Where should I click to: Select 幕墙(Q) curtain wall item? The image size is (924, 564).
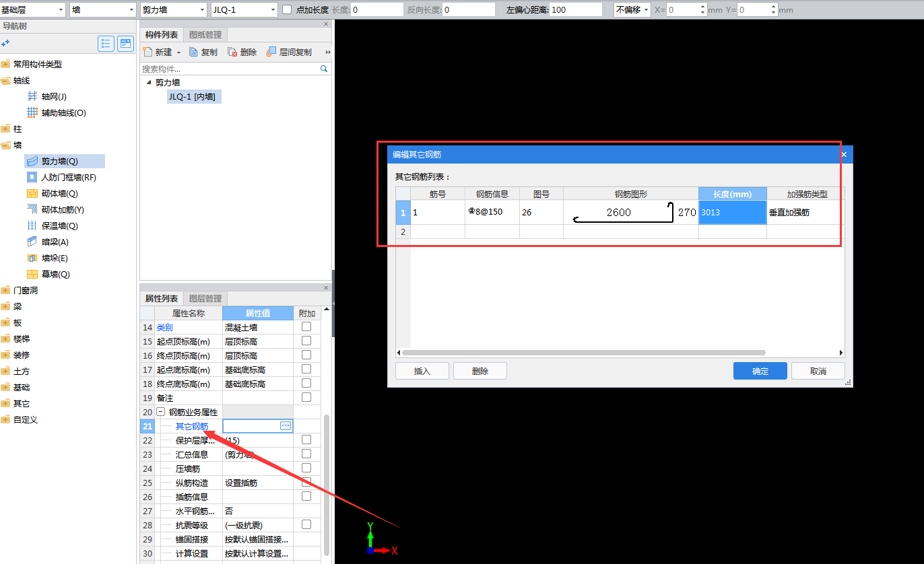click(48, 275)
